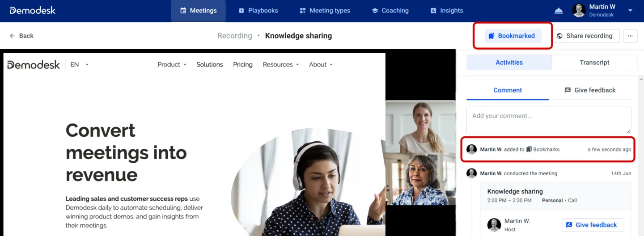Viewport: 644px width, 236px height.
Task: Open the Meetings tab
Action: (x=198, y=11)
